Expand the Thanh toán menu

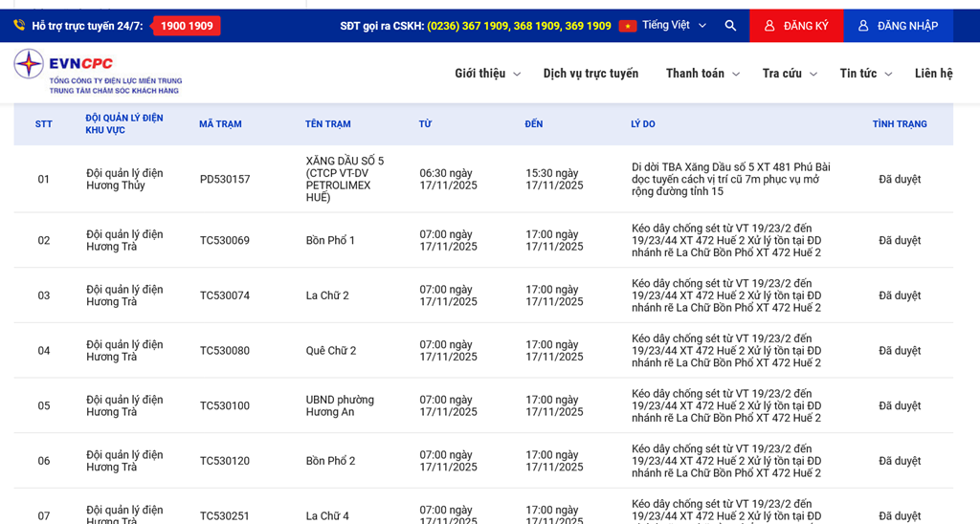tap(702, 74)
